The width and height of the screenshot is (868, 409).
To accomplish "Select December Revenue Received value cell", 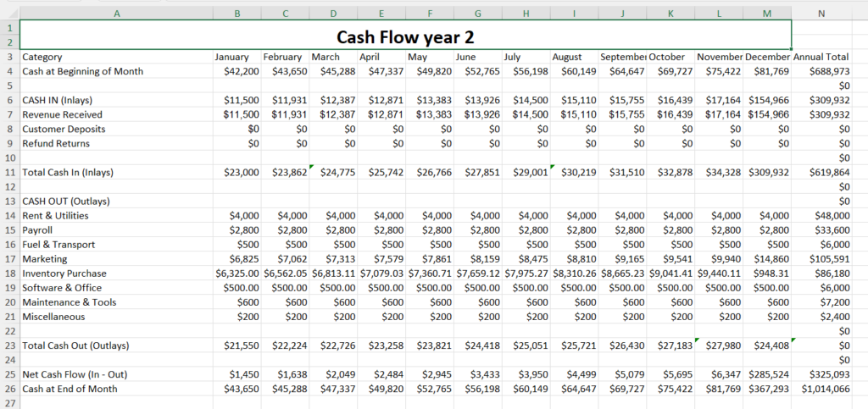I will (x=767, y=114).
